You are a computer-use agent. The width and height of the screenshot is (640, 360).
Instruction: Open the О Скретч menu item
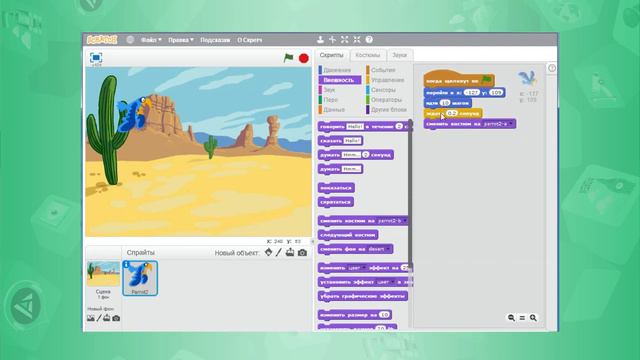[x=250, y=40]
